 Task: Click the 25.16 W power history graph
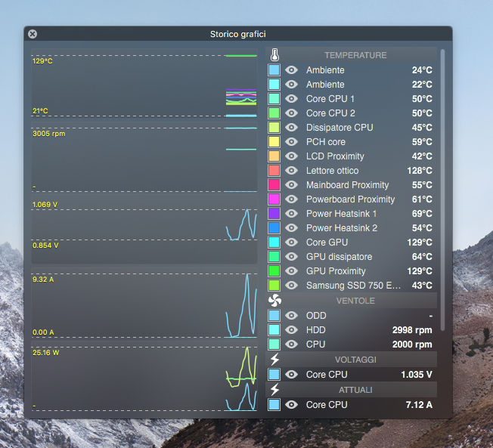[144, 377]
